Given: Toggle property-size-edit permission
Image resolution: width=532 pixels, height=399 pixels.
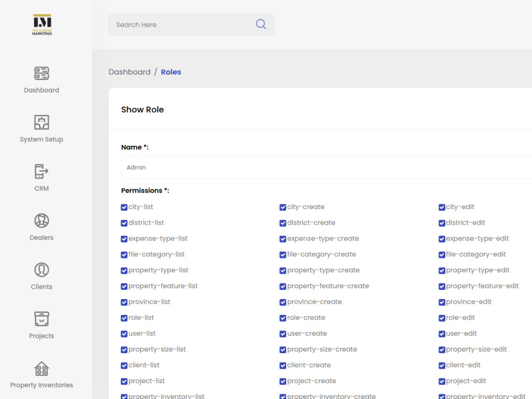Looking at the screenshot, I should click(x=442, y=350).
